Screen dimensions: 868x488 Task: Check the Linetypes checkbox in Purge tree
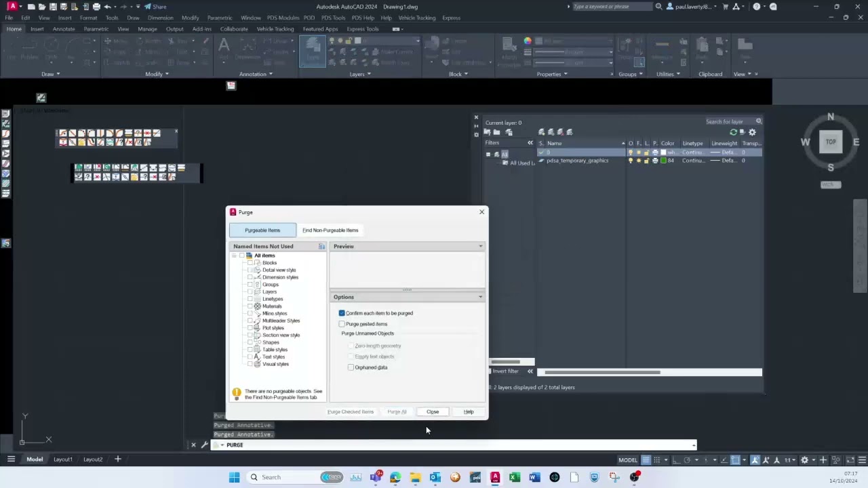(250, 299)
